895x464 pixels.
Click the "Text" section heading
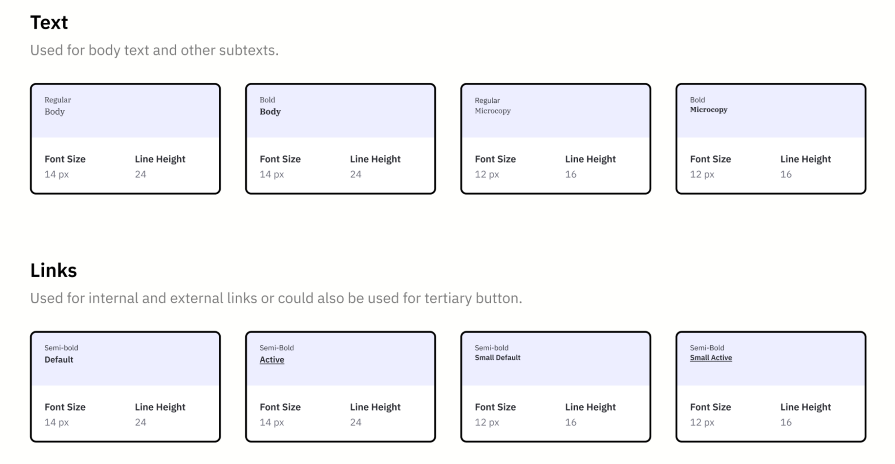pos(49,21)
